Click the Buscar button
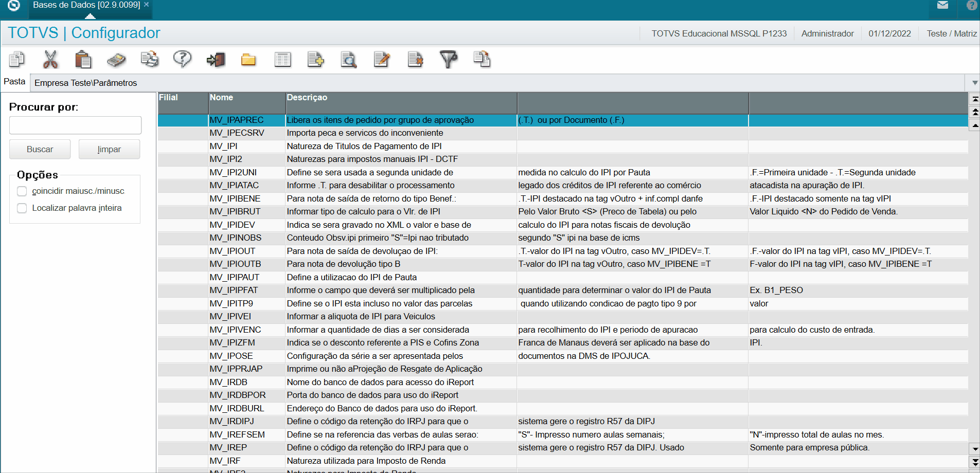 point(40,149)
